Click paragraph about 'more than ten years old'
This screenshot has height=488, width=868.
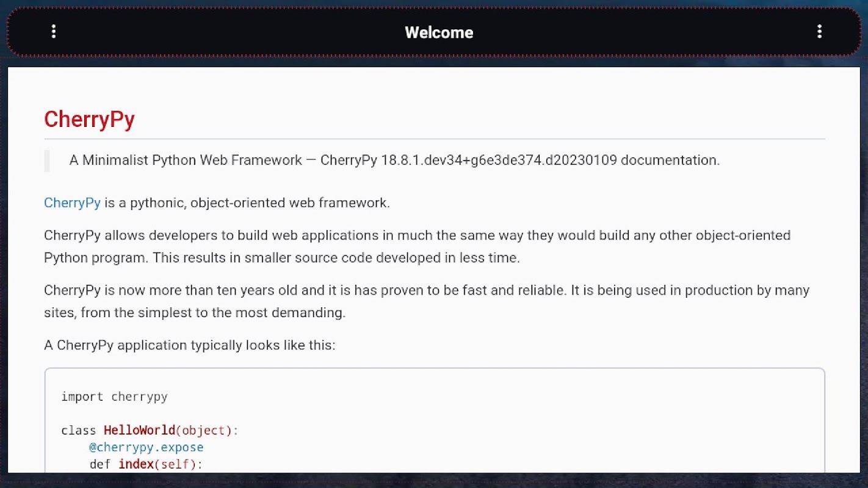point(427,301)
